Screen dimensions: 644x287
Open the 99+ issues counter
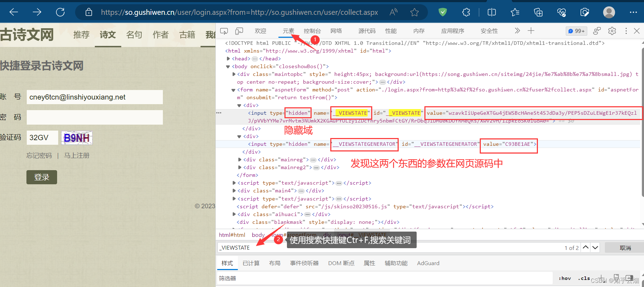[576, 31]
